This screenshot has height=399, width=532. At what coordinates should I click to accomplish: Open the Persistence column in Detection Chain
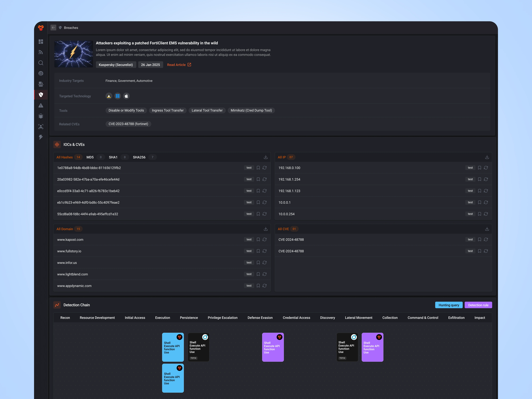(x=189, y=317)
